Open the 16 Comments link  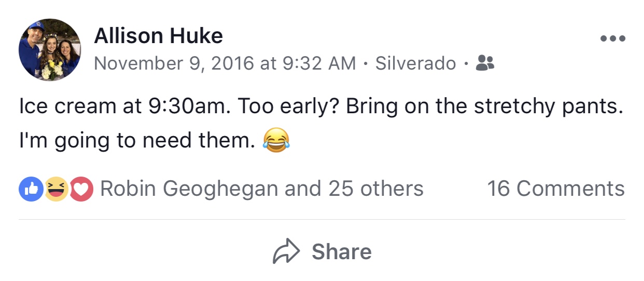tap(555, 189)
